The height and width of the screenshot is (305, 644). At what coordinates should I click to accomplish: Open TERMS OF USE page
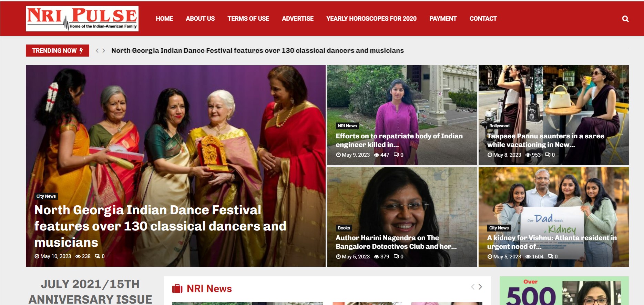click(248, 19)
